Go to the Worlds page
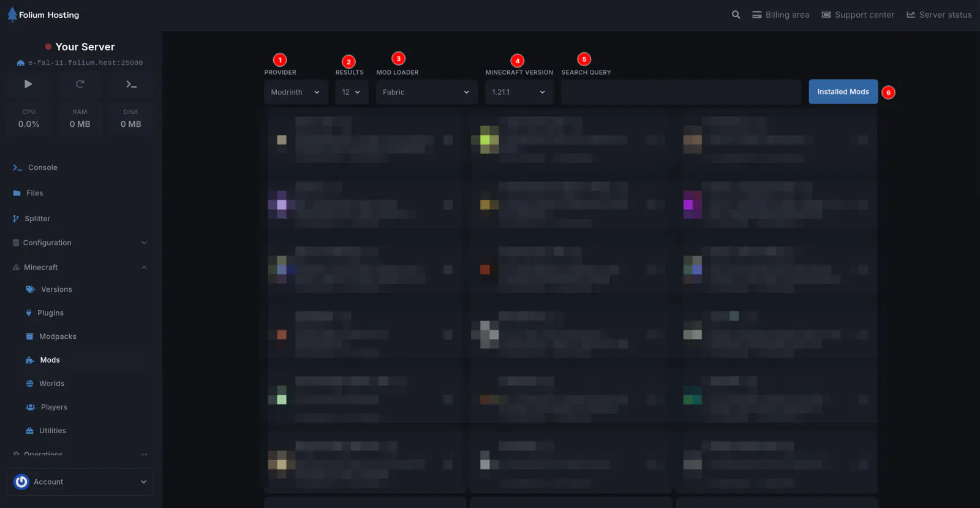Image resolution: width=980 pixels, height=508 pixels. (51, 384)
